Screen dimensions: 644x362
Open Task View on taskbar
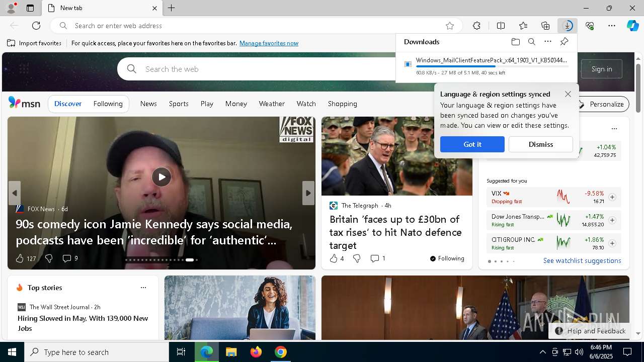point(181,352)
